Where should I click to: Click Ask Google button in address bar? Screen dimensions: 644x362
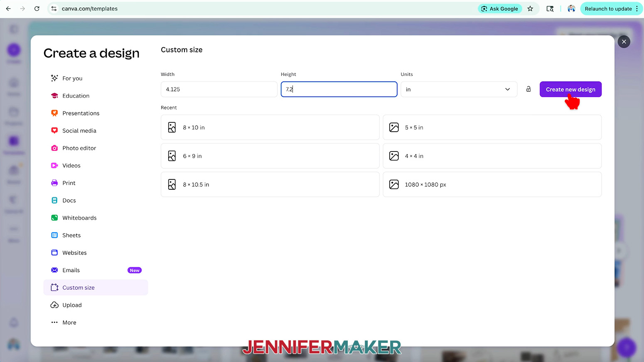point(500,9)
